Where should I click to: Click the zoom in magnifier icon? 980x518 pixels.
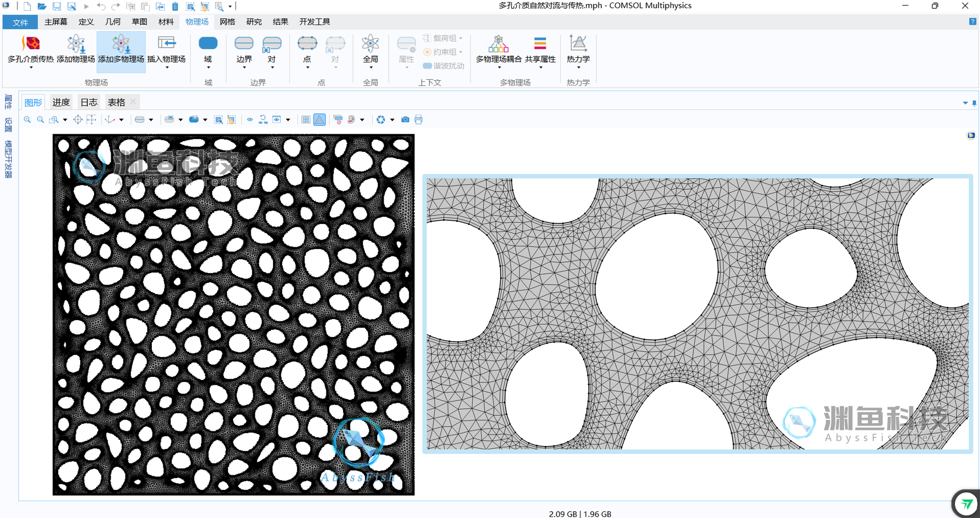pyautogui.click(x=27, y=120)
